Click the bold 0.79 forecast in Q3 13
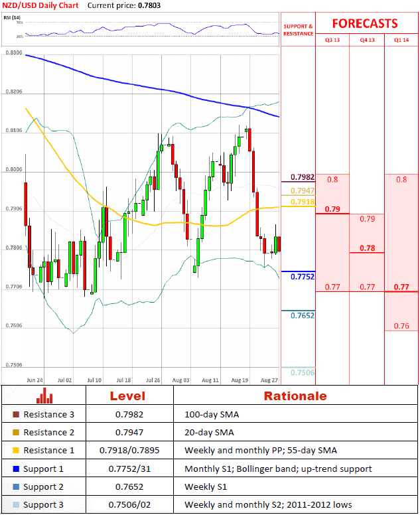Viewport: 420px width, 515px height. 332,209
